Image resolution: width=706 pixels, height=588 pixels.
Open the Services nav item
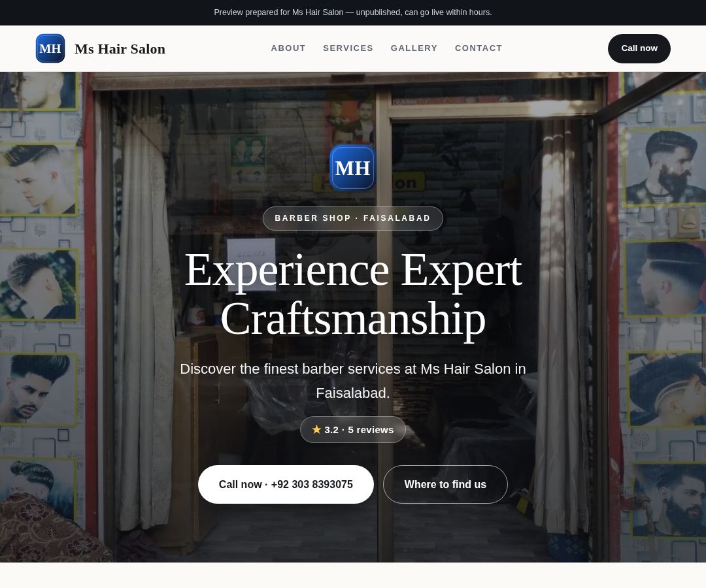[x=348, y=48]
